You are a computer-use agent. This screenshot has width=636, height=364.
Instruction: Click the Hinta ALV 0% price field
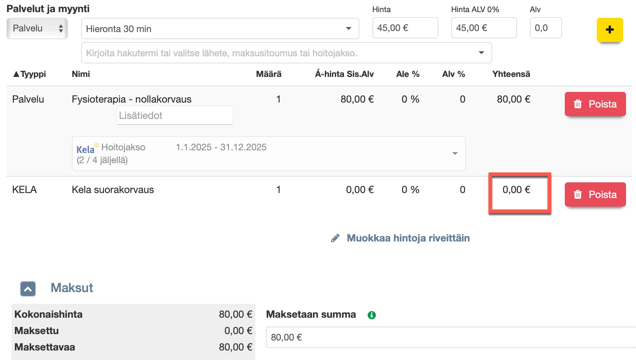click(x=484, y=28)
